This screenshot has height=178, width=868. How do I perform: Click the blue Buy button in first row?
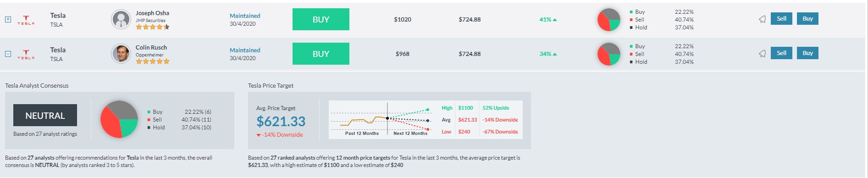pyautogui.click(x=807, y=19)
